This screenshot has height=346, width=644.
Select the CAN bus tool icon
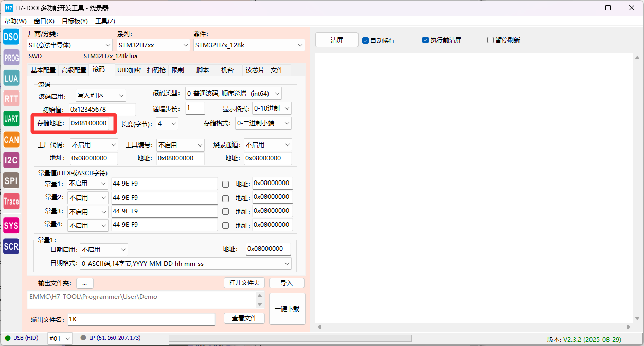click(x=11, y=139)
